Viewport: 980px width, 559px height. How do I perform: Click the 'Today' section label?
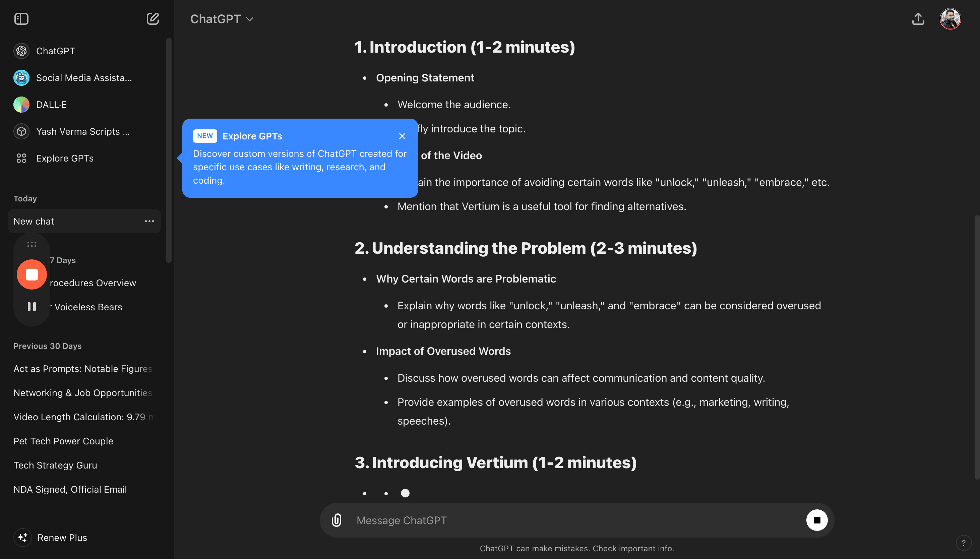coord(25,198)
